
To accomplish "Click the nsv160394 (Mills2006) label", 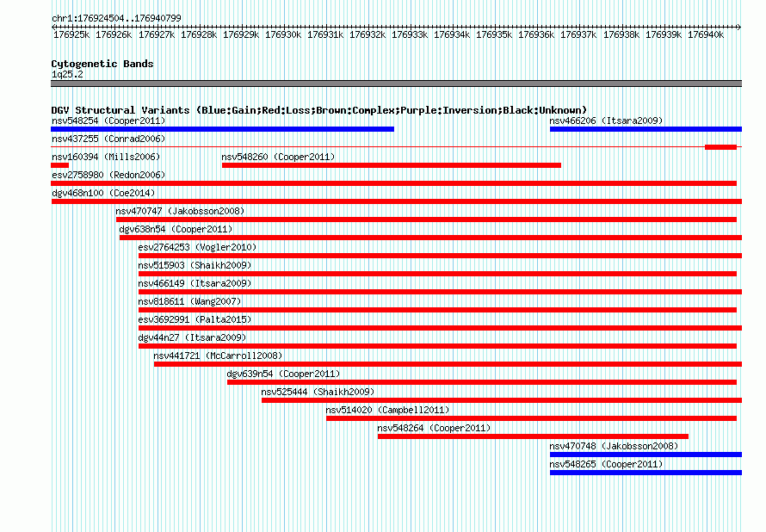I will click(106, 157).
